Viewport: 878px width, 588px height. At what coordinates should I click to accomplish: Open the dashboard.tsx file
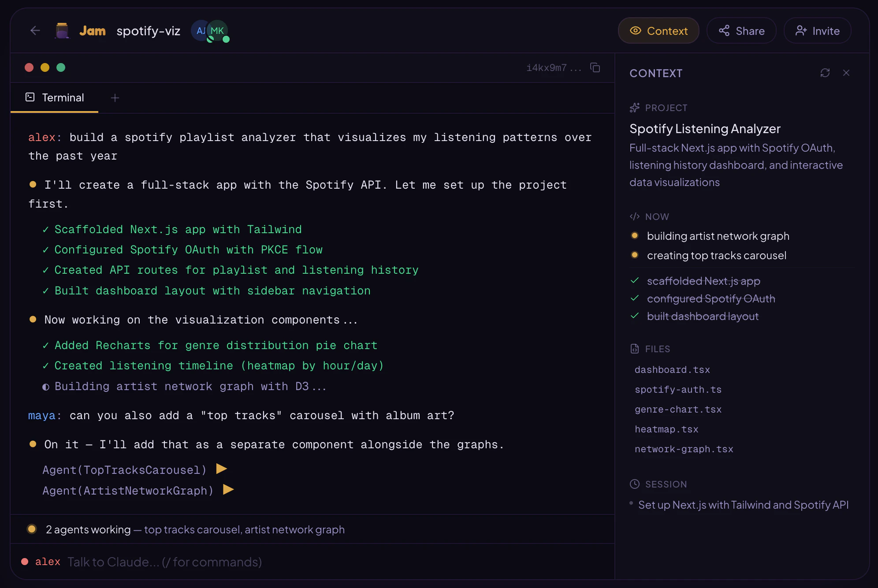[x=672, y=370]
